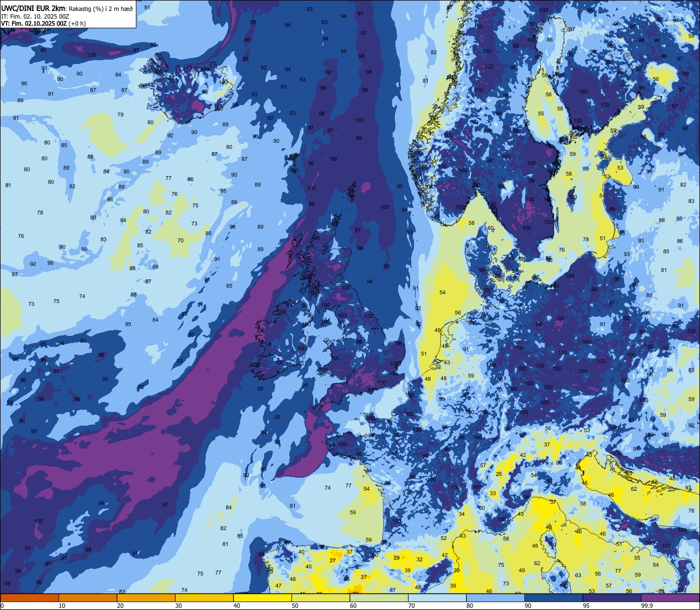Pick the 70–80 light blue legend swatch
700x610 pixels.
coord(437,597)
